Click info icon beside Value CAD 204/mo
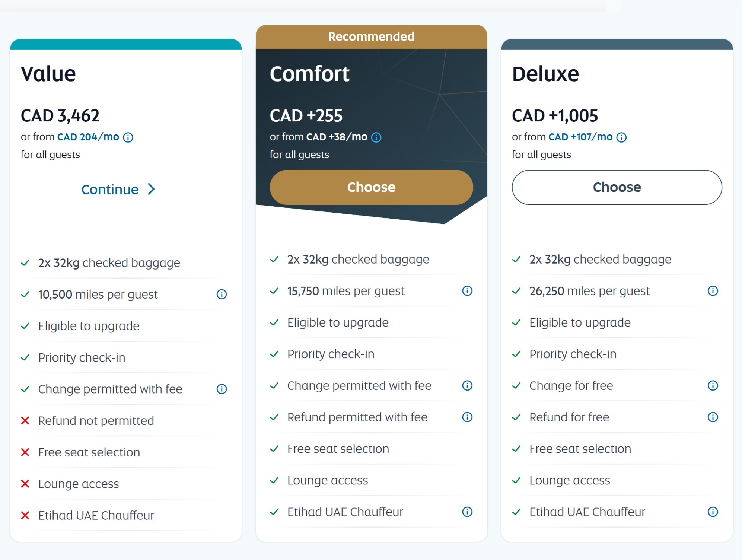Image resolution: width=742 pixels, height=560 pixels. coord(128,137)
